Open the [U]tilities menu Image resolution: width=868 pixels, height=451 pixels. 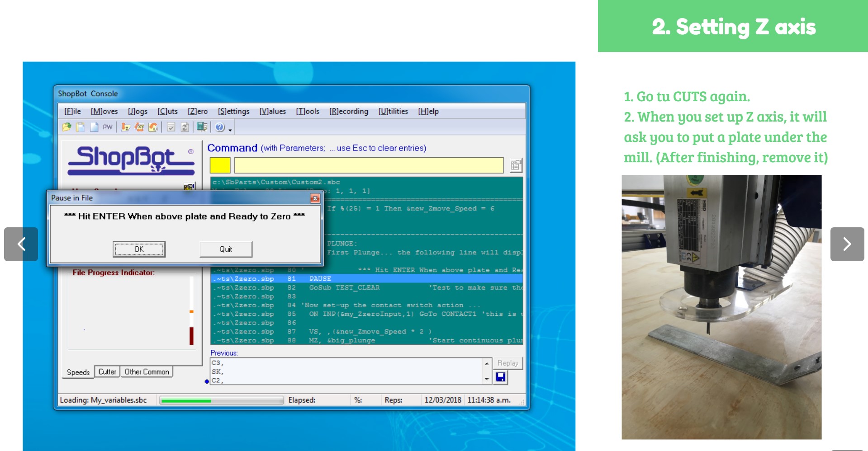pos(393,111)
